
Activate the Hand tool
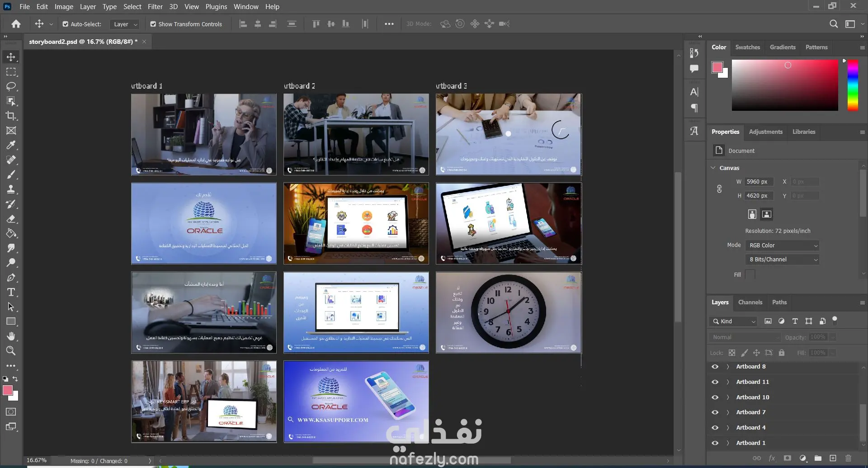[11, 336]
